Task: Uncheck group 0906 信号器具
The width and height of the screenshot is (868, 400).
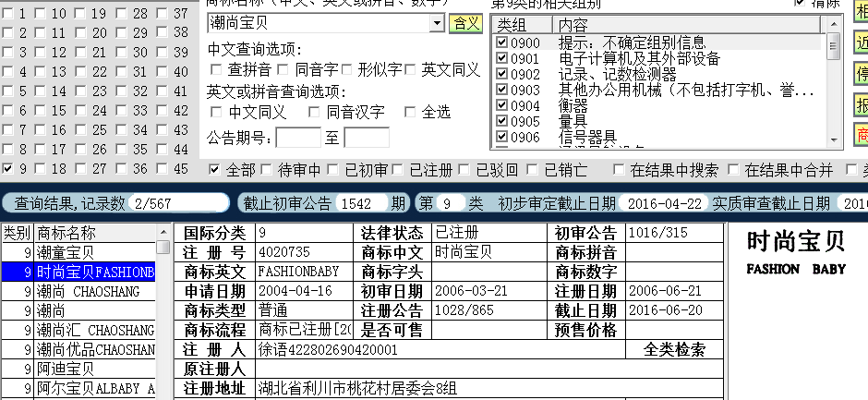Action: point(501,136)
